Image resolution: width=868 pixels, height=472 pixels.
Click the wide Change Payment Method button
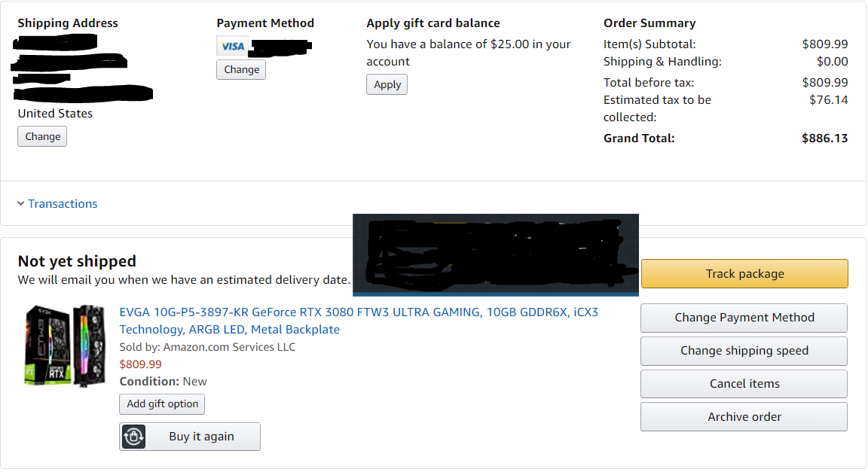pos(744,318)
